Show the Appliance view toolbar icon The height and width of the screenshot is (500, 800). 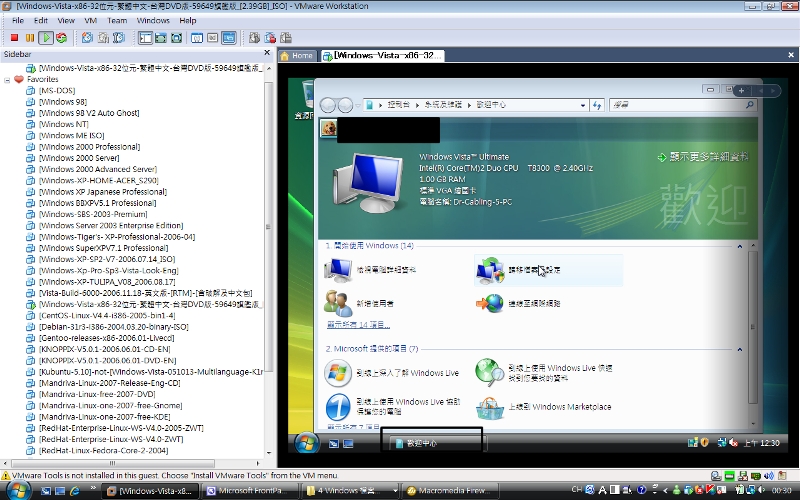point(213,38)
